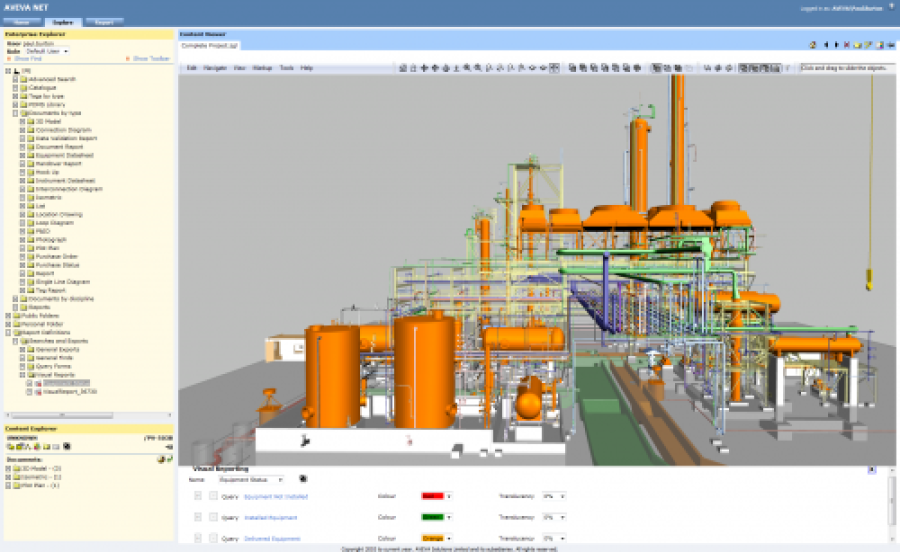Open the Equipment Not Installed query link

click(x=276, y=496)
